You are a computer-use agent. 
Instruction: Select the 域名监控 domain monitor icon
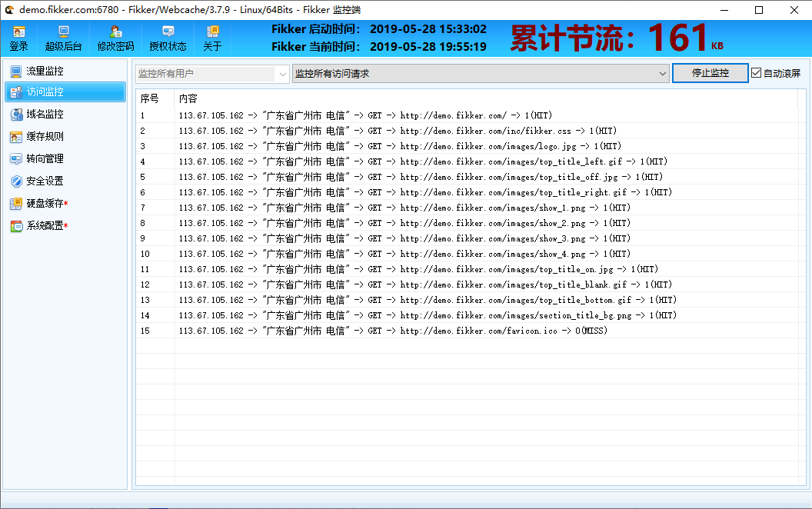pyautogui.click(x=16, y=115)
